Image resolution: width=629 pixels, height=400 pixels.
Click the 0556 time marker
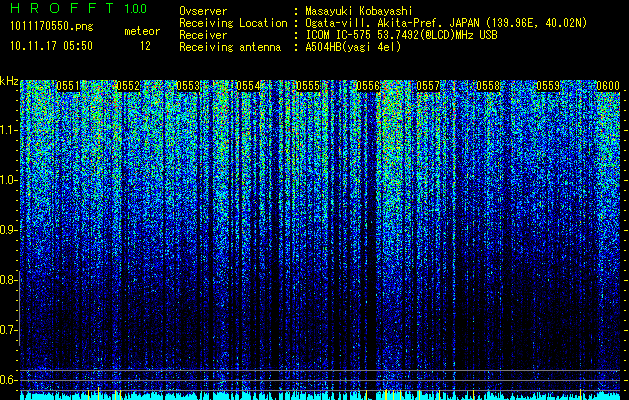[368, 86]
